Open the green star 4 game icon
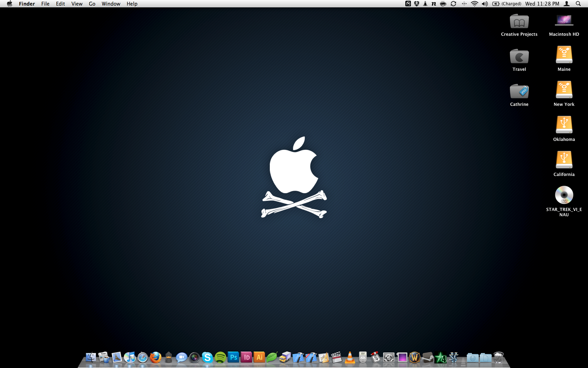This screenshot has width=588, height=368. pyautogui.click(x=441, y=357)
